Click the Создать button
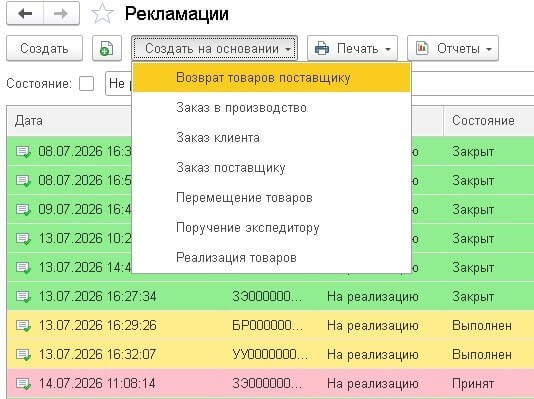534x399 pixels. [x=45, y=48]
